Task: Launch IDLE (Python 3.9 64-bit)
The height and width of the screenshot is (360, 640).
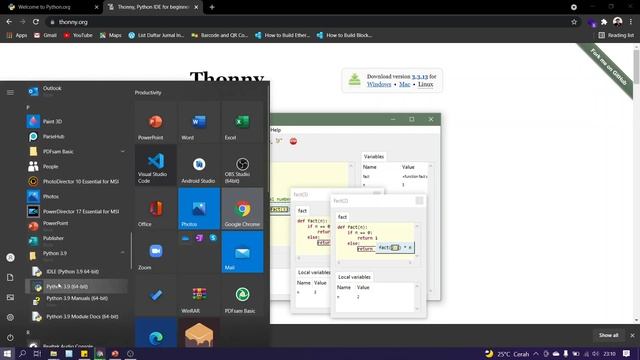Action: 76,271
